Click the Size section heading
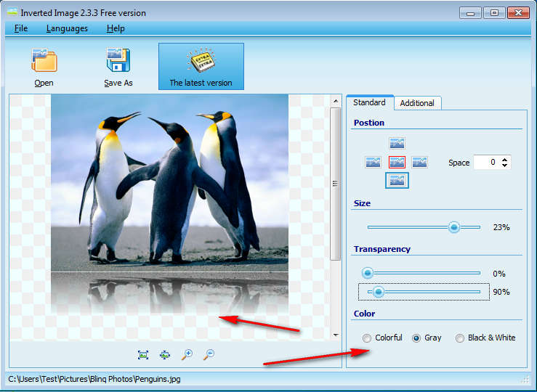537x392 pixels. [x=362, y=203]
